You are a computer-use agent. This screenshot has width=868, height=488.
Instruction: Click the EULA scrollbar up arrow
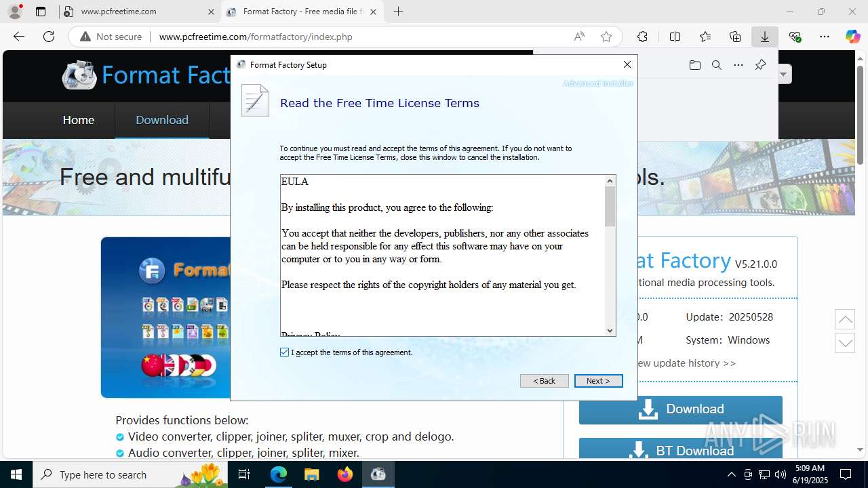point(610,180)
